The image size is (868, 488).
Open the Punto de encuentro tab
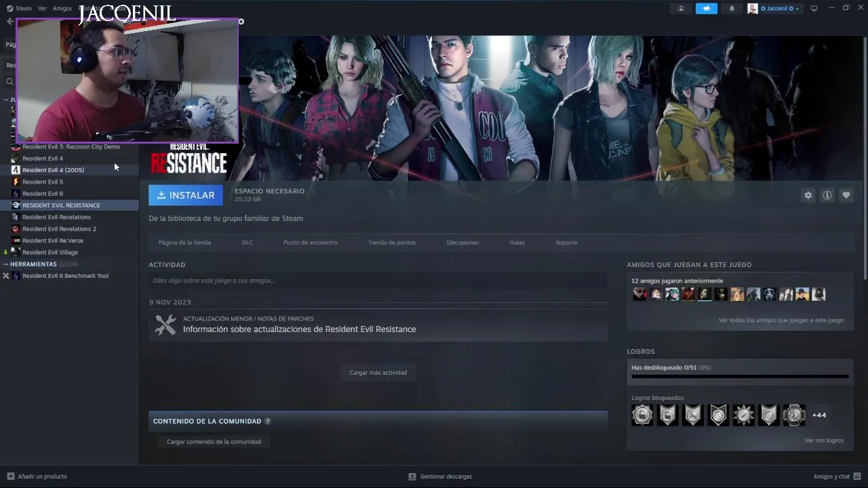310,242
